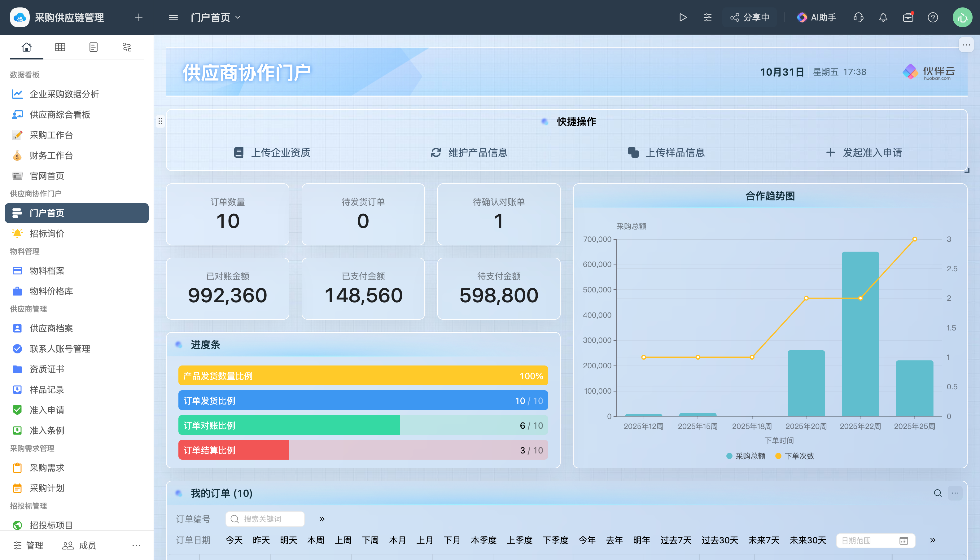Toggle the 下单次数 legend series
This screenshot has width=980, height=560.
(x=794, y=456)
